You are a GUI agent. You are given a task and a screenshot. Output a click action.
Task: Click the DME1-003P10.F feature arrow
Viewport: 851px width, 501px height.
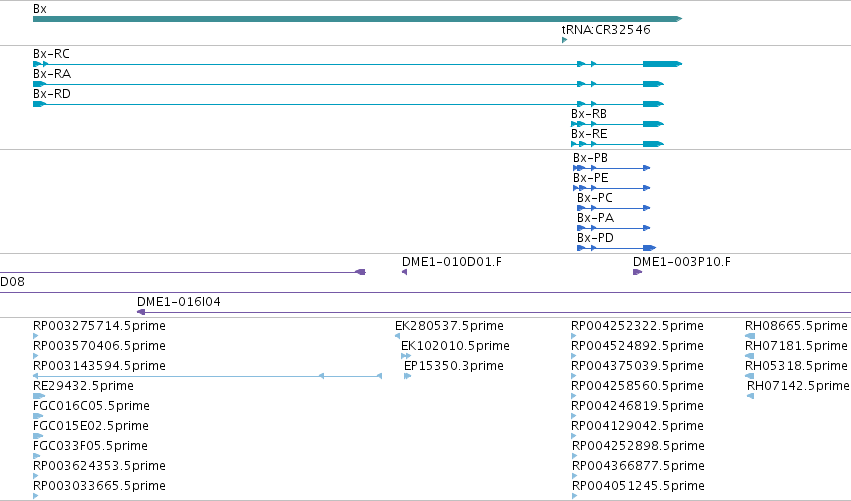coord(637,272)
